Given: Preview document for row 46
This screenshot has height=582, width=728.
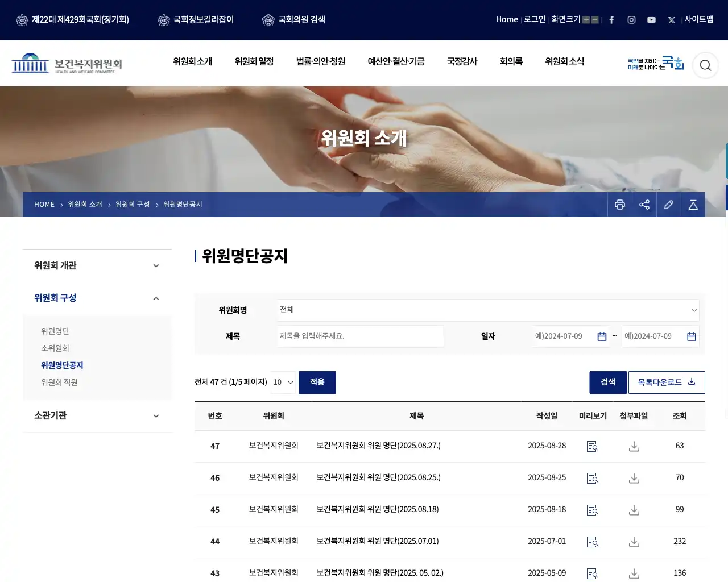Looking at the screenshot, I should [x=593, y=479].
